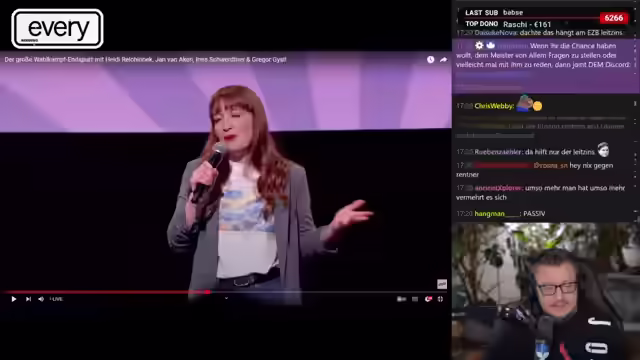Click the 'every' logo
The image size is (640, 360).
(57, 29)
